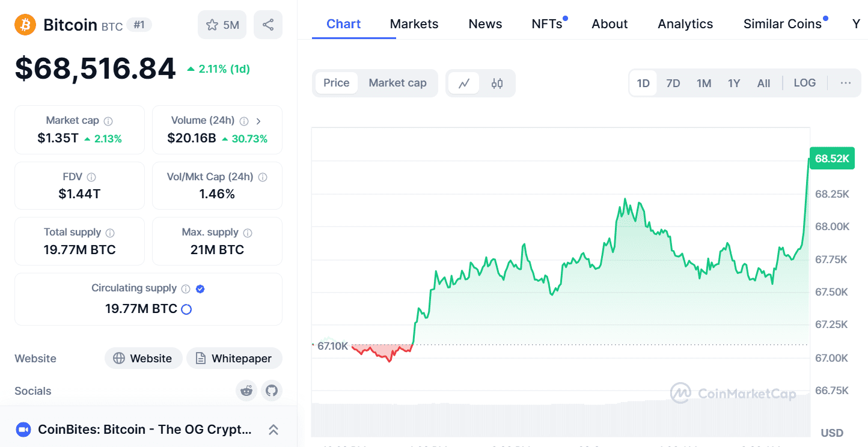
Task: Open Bitcoin's GitHub repository icon
Action: pyautogui.click(x=272, y=391)
